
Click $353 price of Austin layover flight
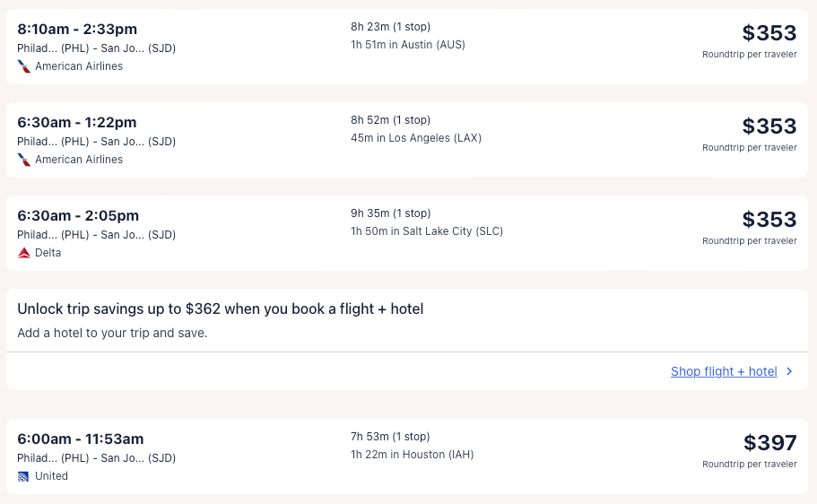(769, 33)
